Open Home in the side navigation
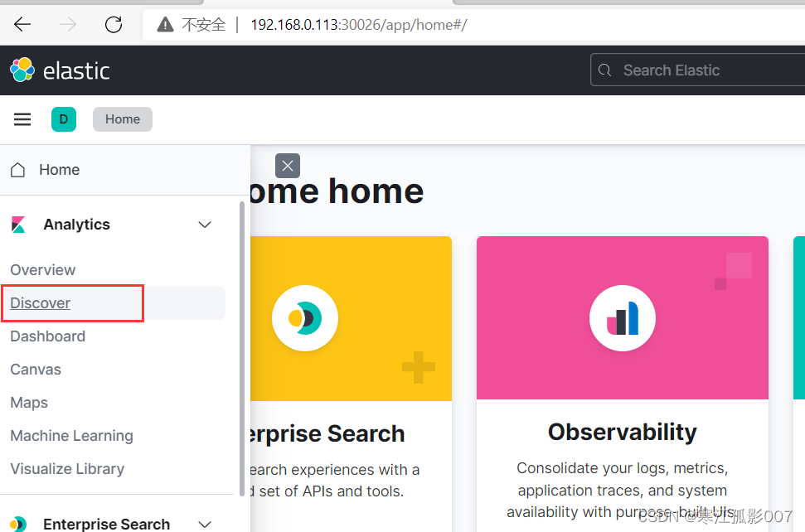 point(60,170)
